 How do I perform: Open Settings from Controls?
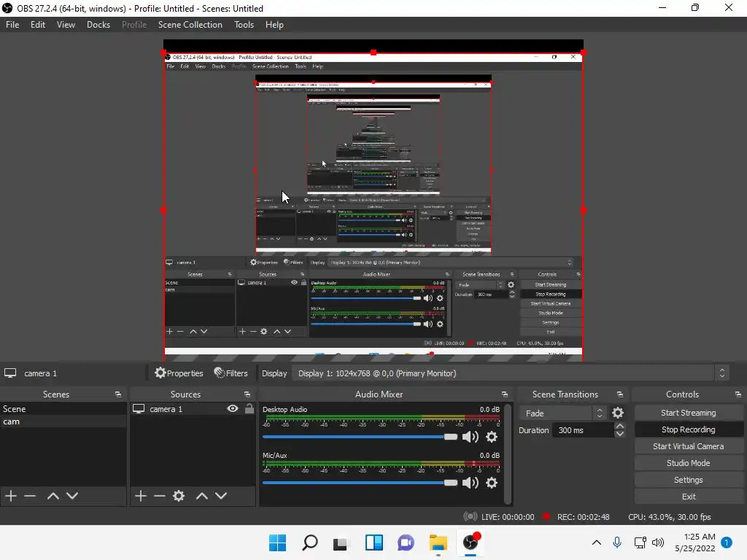pos(689,480)
